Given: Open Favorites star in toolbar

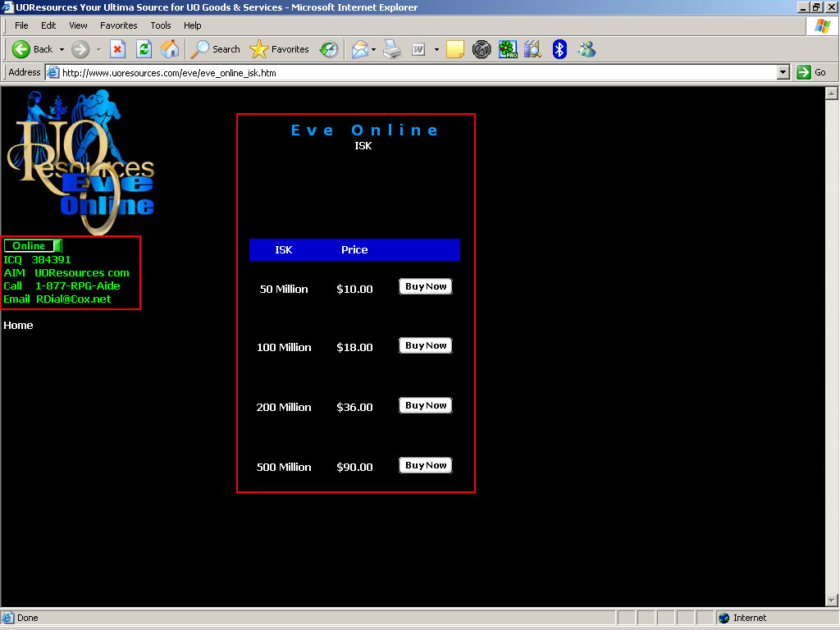Looking at the screenshot, I should (x=258, y=49).
